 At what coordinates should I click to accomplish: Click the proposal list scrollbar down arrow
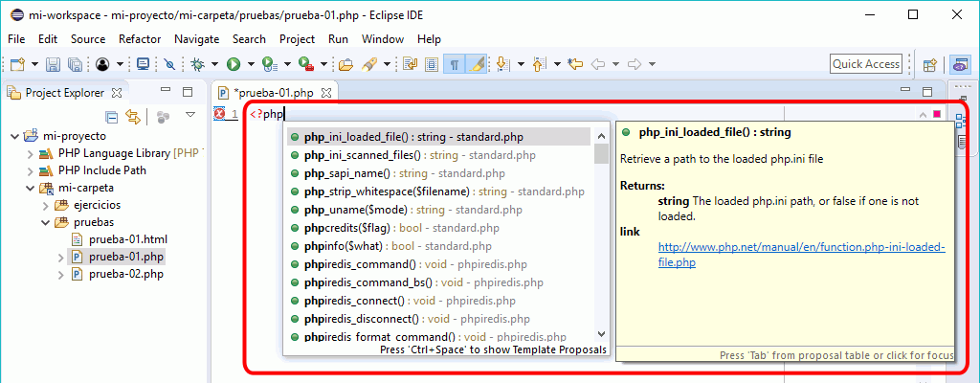point(601,334)
